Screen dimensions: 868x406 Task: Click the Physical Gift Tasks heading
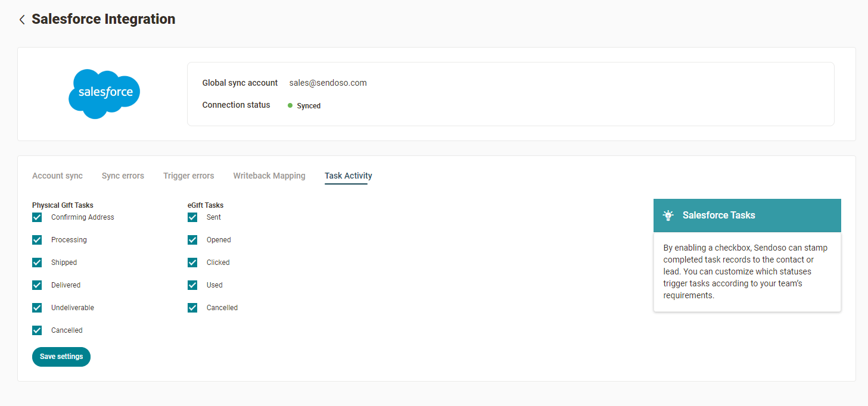[x=63, y=205]
